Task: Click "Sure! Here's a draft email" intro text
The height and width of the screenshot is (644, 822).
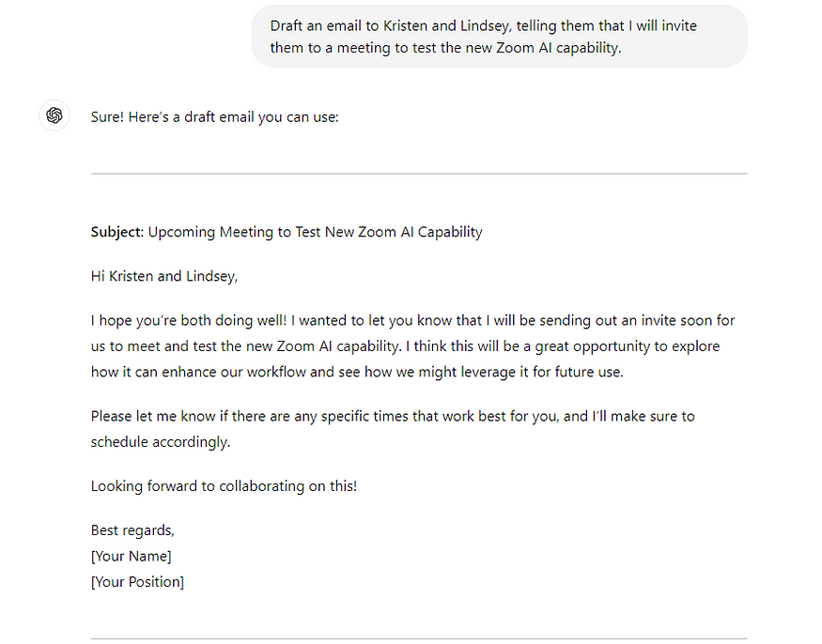Action: click(x=214, y=116)
